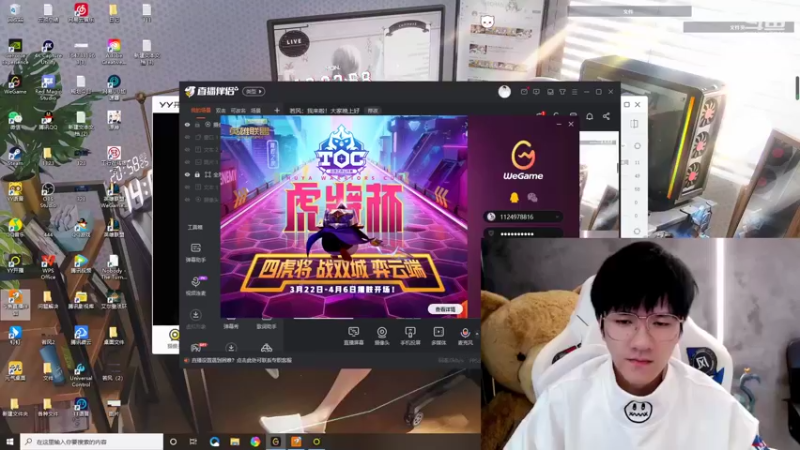The image size is (800, 450).
Task: Toggle visibility eye of the locked fifth source layer
Action: 187,174
